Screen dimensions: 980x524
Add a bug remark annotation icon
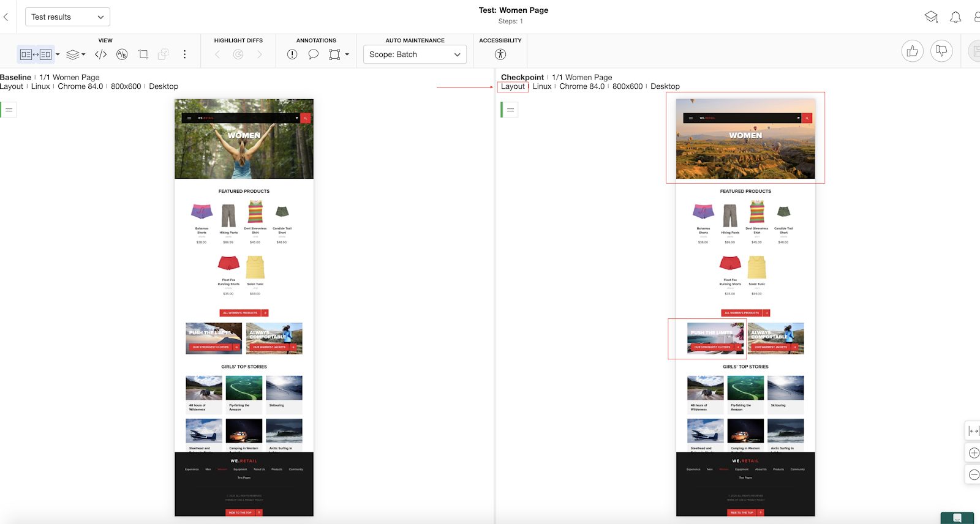292,54
